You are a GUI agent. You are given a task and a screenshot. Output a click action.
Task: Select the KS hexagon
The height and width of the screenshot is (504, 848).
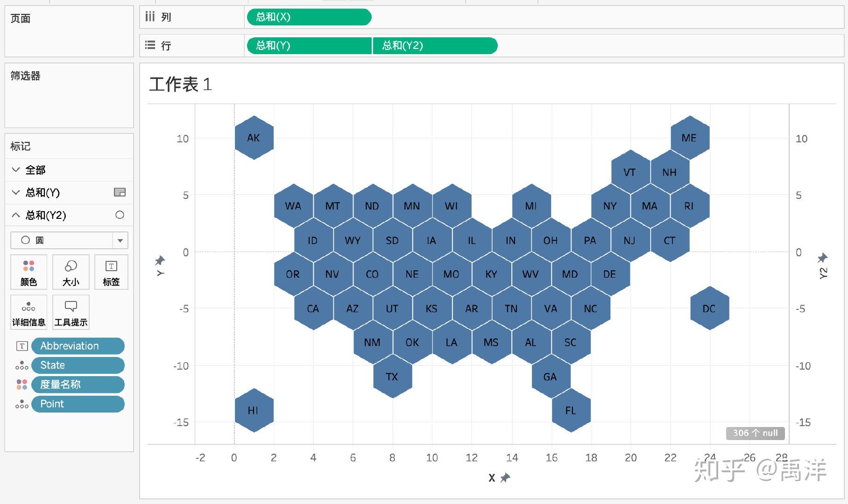click(x=432, y=308)
